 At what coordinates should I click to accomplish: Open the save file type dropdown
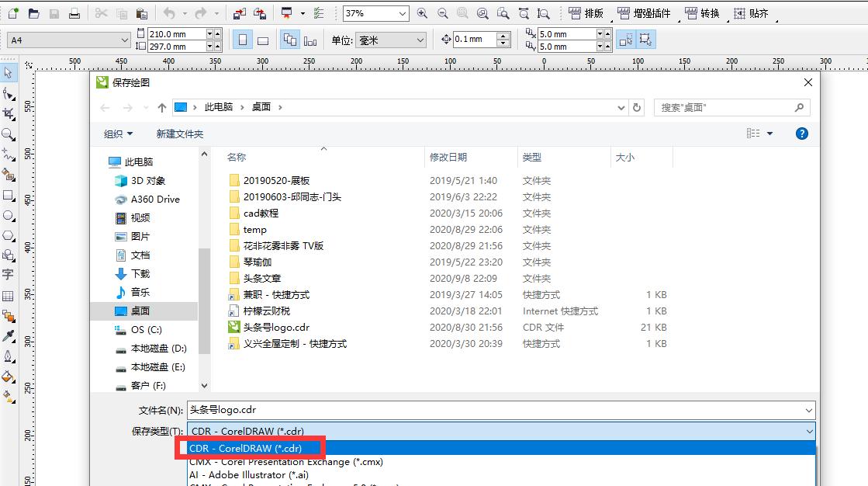(x=811, y=431)
